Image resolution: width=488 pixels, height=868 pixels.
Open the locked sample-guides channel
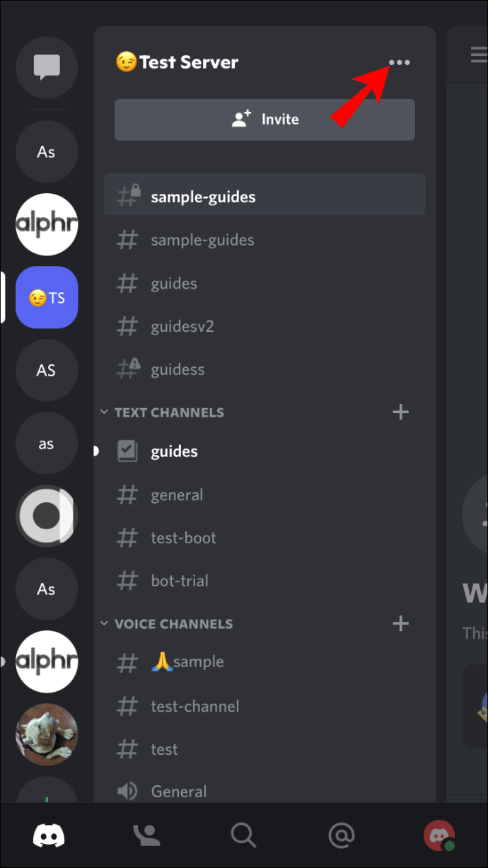265,197
